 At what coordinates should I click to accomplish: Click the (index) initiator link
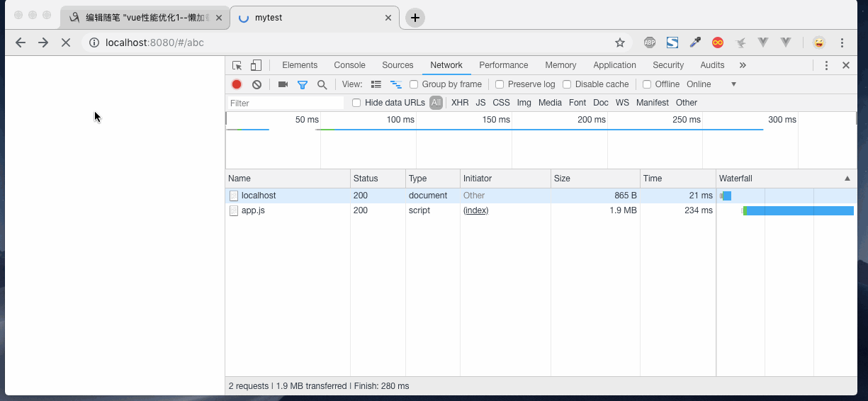475,210
